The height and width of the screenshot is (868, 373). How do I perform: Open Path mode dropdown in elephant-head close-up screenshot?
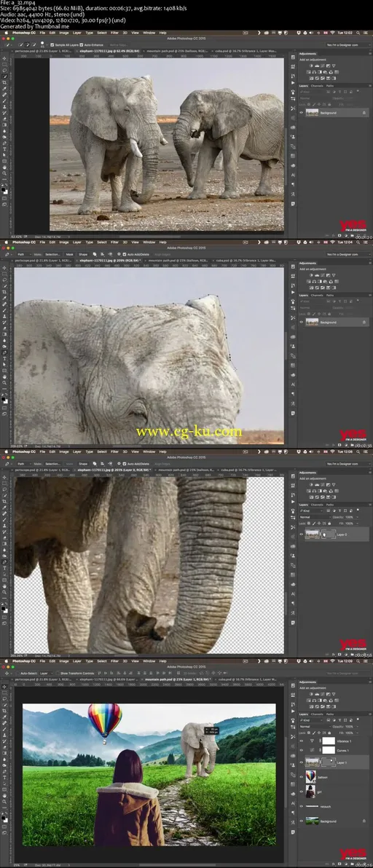[24, 254]
